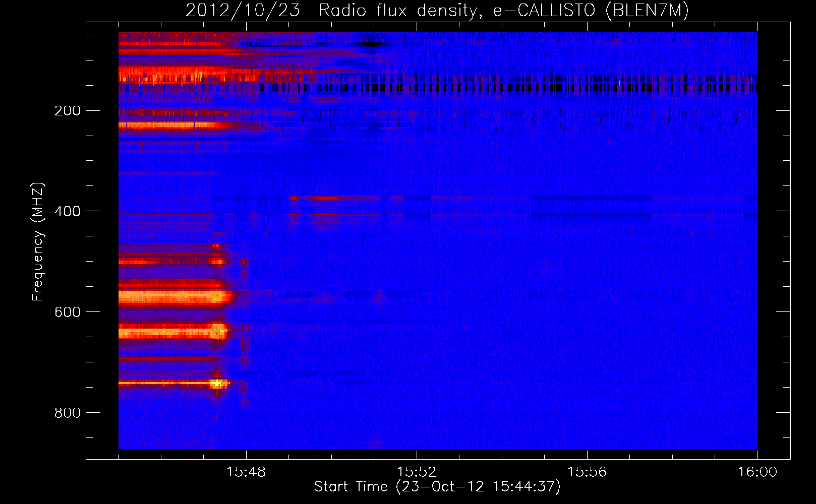Screen dimensions: 816x504
Task: Click the 200 frequency tick label
Action: pyautogui.click(x=68, y=111)
